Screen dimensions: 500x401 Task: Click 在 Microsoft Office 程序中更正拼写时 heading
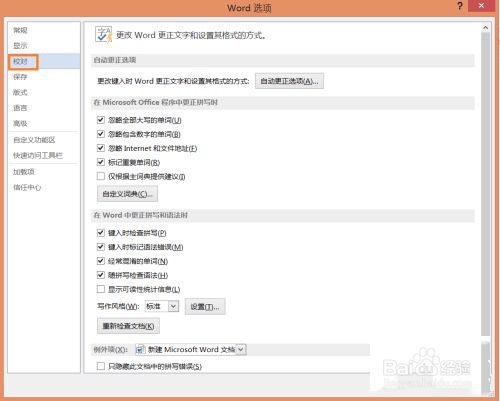click(156, 102)
